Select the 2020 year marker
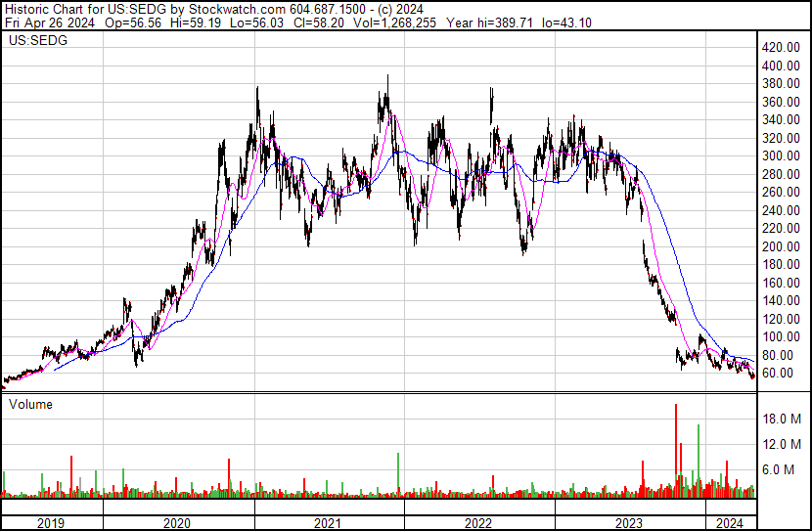 (178, 523)
